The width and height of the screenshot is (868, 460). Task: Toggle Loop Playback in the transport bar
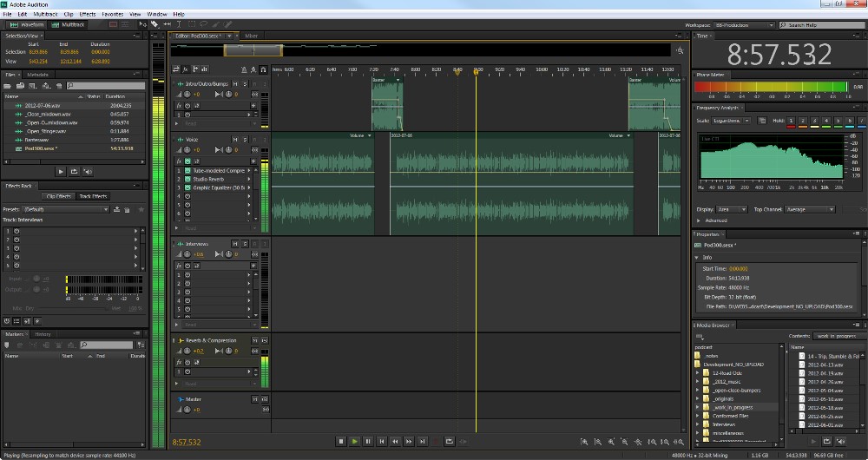pyautogui.click(x=450, y=441)
